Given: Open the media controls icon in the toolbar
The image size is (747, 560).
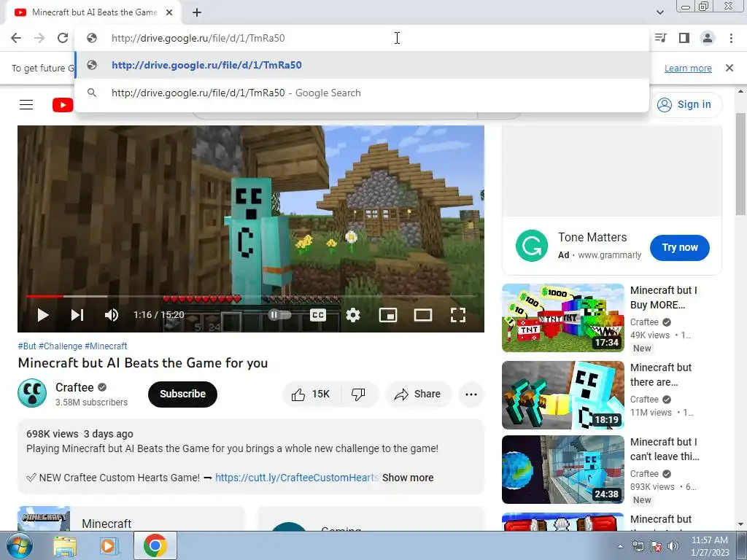Looking at the screenshot, I should [x=661, y=38].
